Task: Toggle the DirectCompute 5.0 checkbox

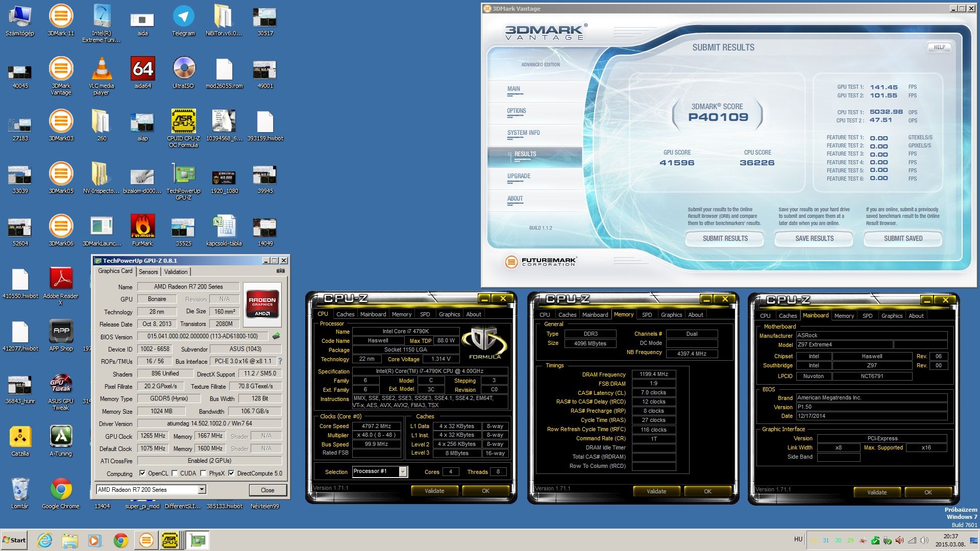Action: click(231, 473)
